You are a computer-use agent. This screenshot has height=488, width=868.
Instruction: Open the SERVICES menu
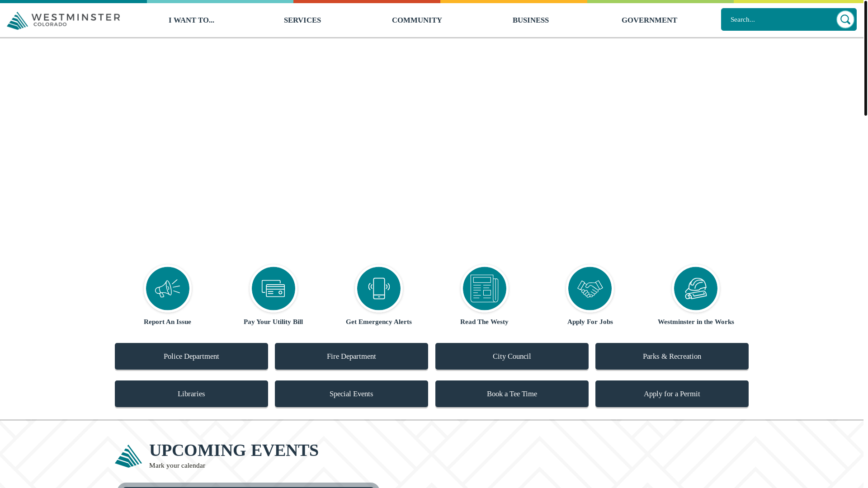point(302,20)
